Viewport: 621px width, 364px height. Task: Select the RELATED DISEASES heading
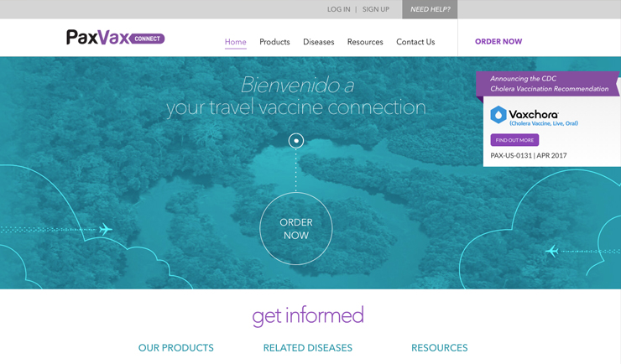pos(308,348)
